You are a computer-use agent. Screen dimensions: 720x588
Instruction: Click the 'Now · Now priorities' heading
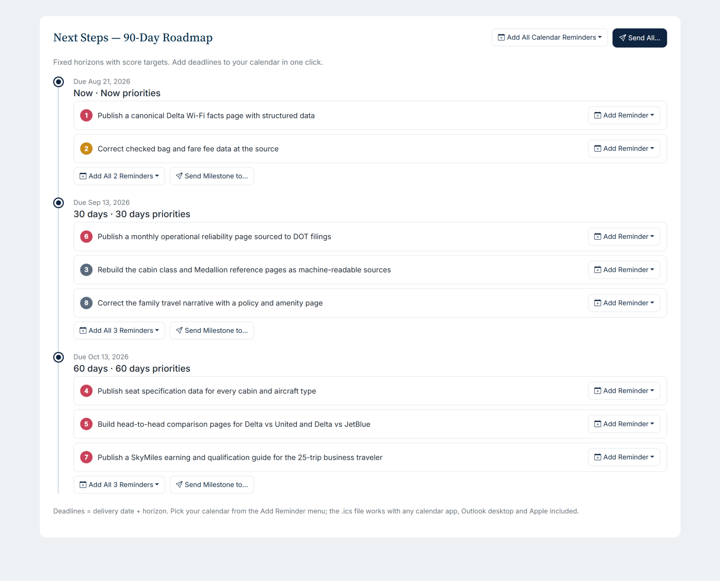pos(117,94)
